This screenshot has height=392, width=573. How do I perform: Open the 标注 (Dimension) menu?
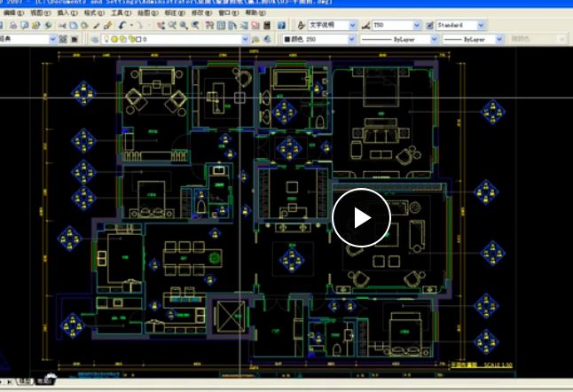pos(175,12)
